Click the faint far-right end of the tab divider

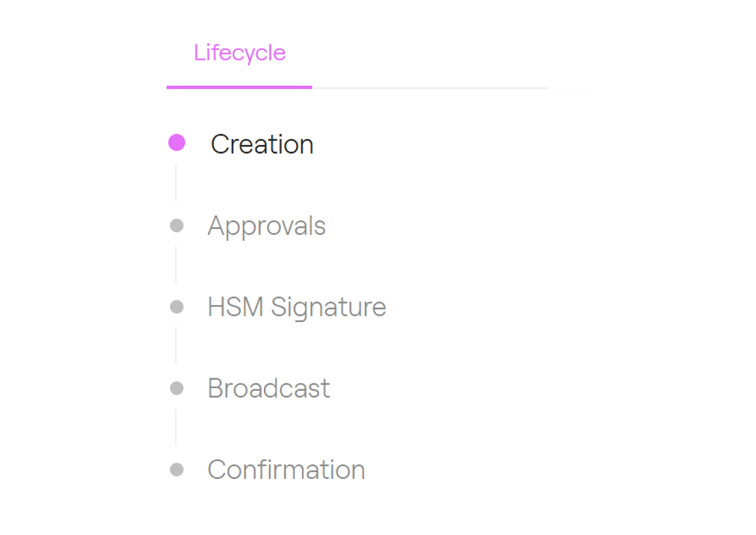point(573,89)
